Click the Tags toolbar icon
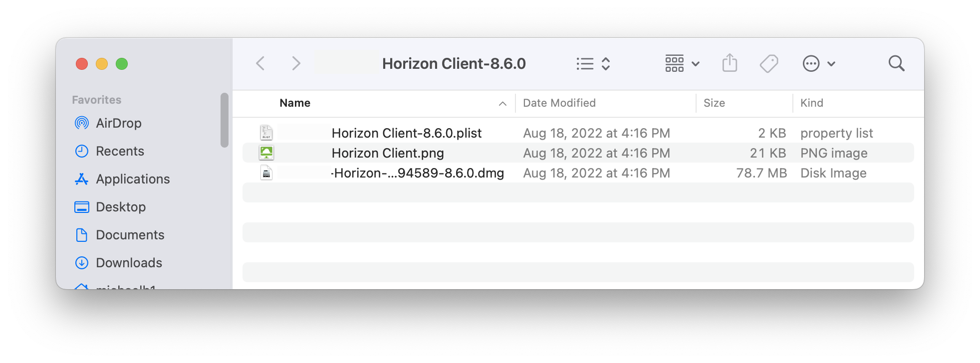Image resolution: width=980 pixels, height=363 pixels. pos(768,64)
